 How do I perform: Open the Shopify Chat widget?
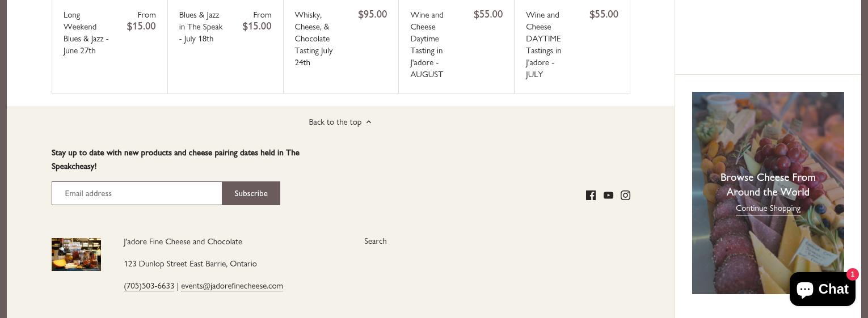821,290
